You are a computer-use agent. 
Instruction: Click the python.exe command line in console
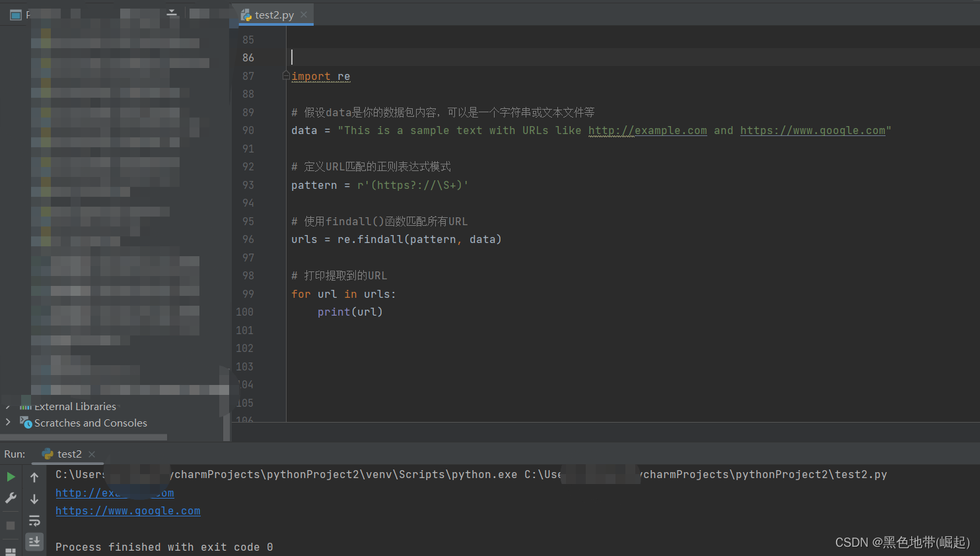coord(472,474)
